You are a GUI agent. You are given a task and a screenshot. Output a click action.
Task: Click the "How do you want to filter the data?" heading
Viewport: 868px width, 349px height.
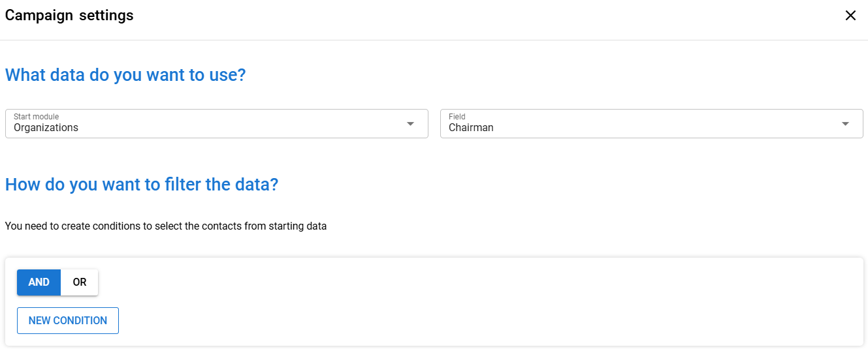(x=142, y=185)
